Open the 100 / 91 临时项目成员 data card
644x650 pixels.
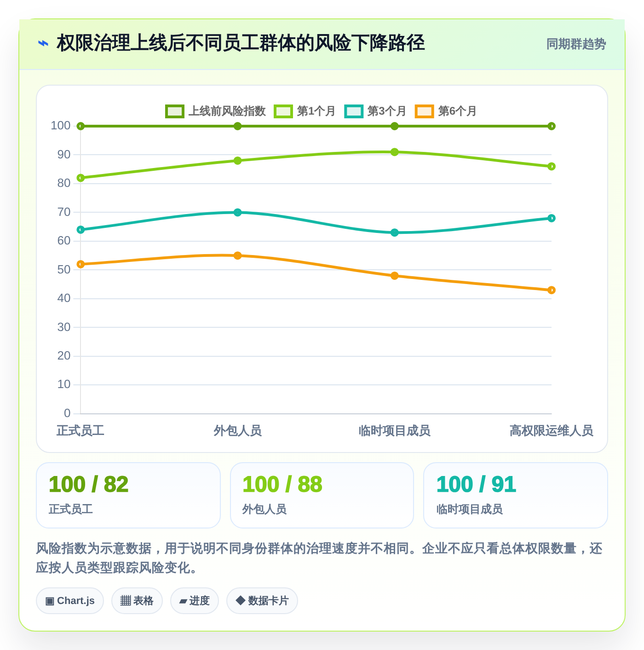point(516,495)
